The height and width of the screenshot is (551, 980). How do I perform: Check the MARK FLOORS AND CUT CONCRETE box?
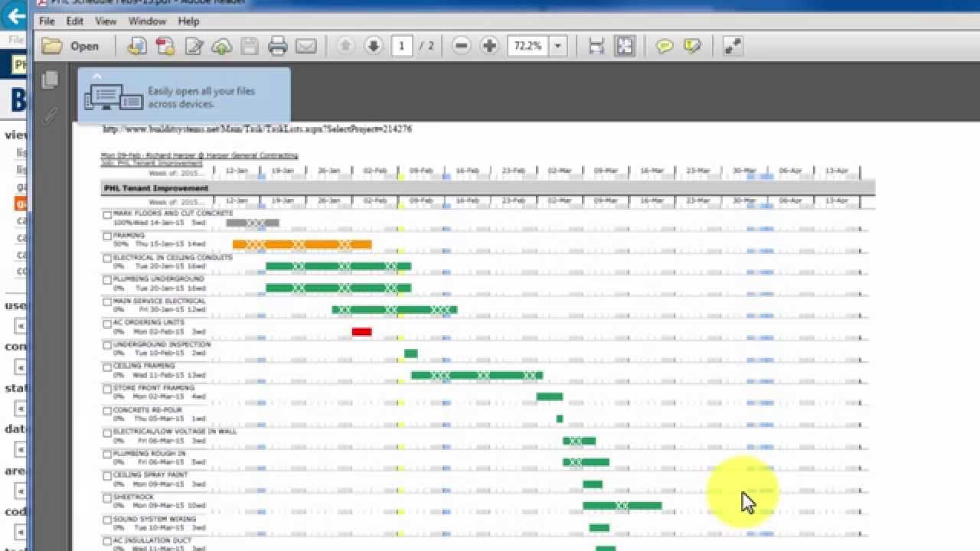(107, 215)
